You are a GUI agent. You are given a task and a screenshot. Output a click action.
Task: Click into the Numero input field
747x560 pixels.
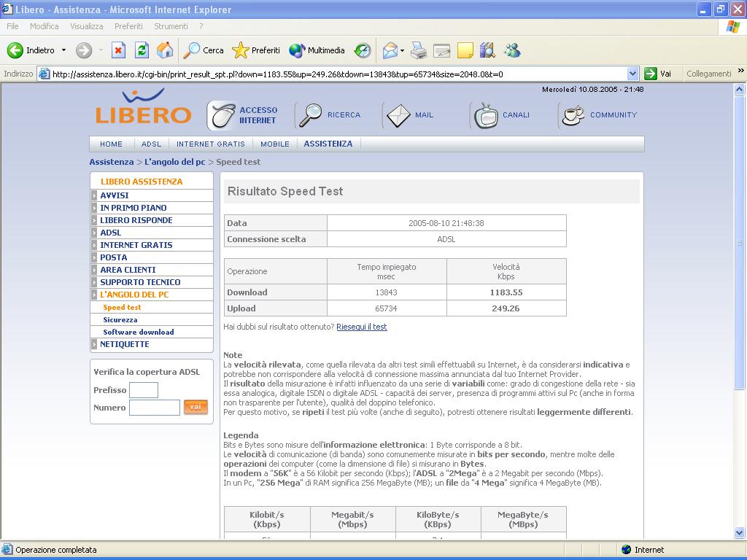point(155,408)
